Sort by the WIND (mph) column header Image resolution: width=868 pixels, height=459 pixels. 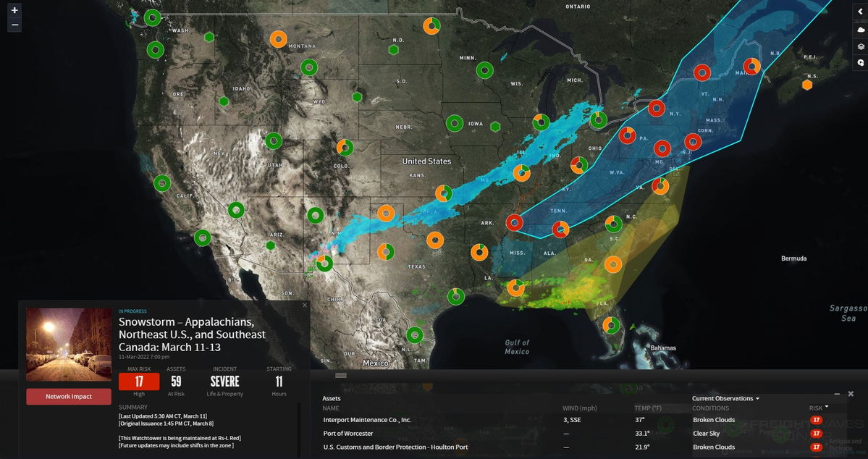[x=580, y=408]
